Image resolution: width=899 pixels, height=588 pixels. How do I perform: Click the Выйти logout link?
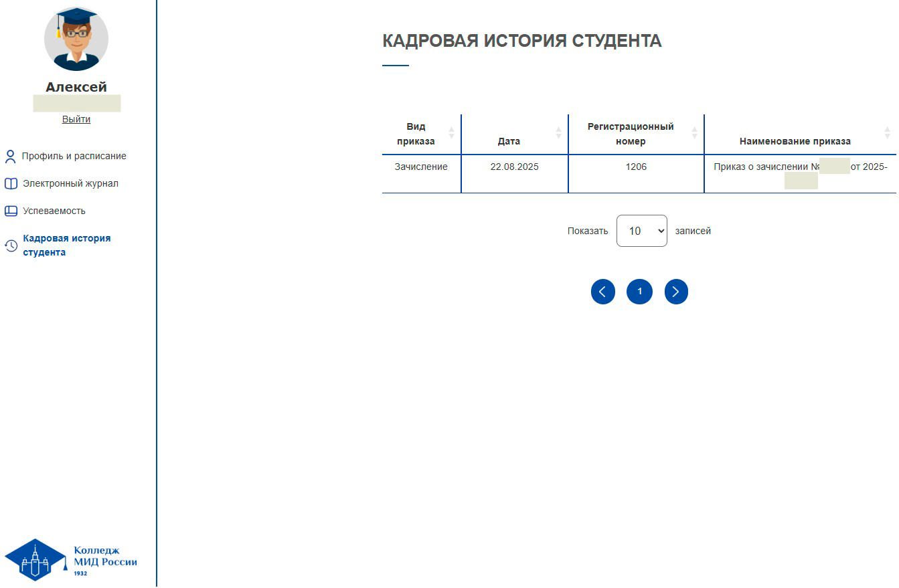click(x=76, y=119)
